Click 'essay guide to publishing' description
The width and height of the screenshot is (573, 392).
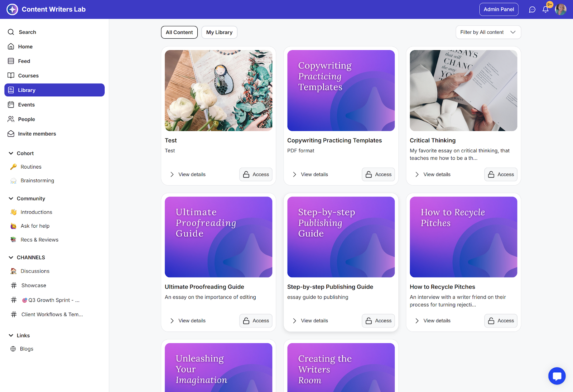(x=318, y=297)
